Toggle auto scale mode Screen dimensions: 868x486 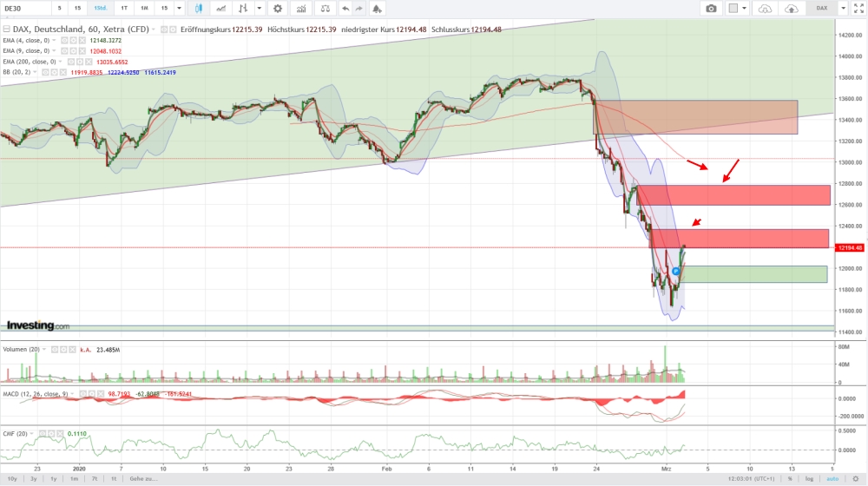coord(832,479)
